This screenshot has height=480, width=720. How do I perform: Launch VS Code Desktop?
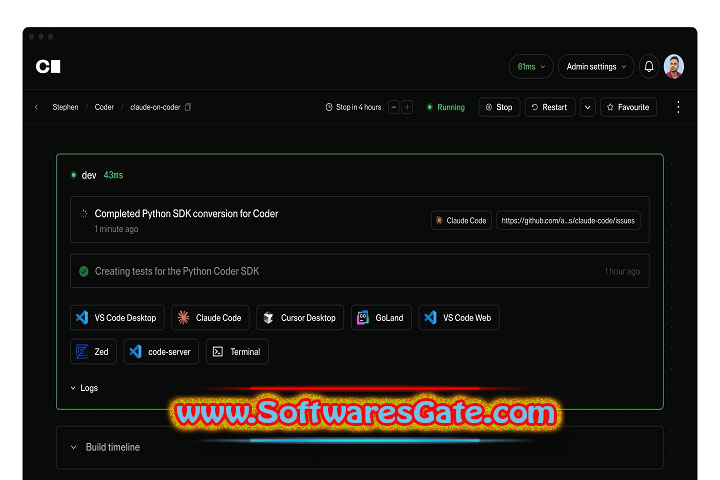(x=117, y=317)
